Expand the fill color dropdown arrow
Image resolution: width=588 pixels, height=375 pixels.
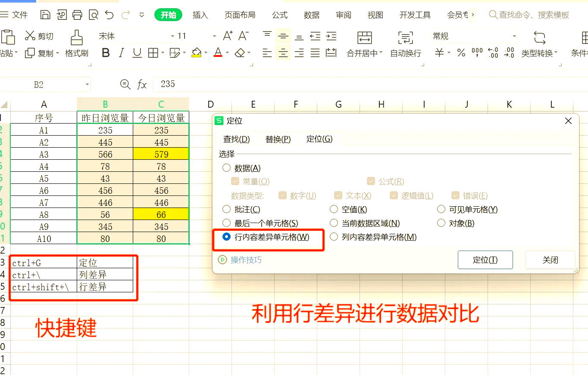pyautogui.click(x=205, y=53)
